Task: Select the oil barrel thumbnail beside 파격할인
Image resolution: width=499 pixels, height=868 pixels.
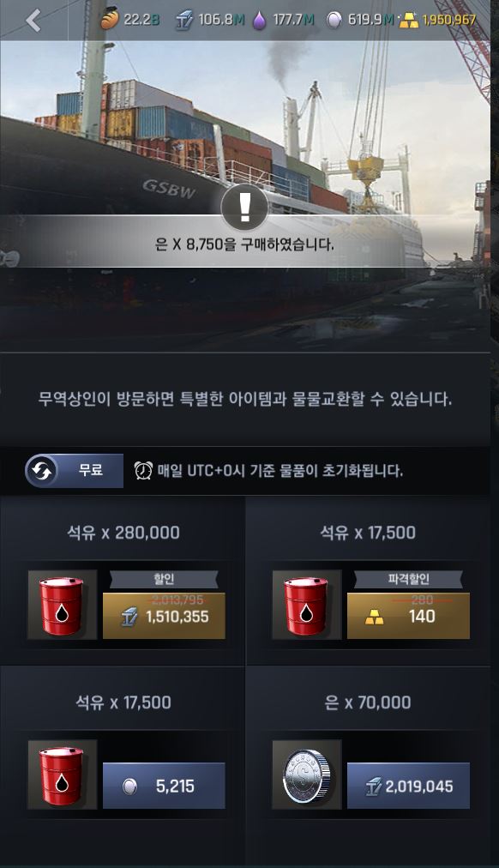Action: (x=306, y=605)
